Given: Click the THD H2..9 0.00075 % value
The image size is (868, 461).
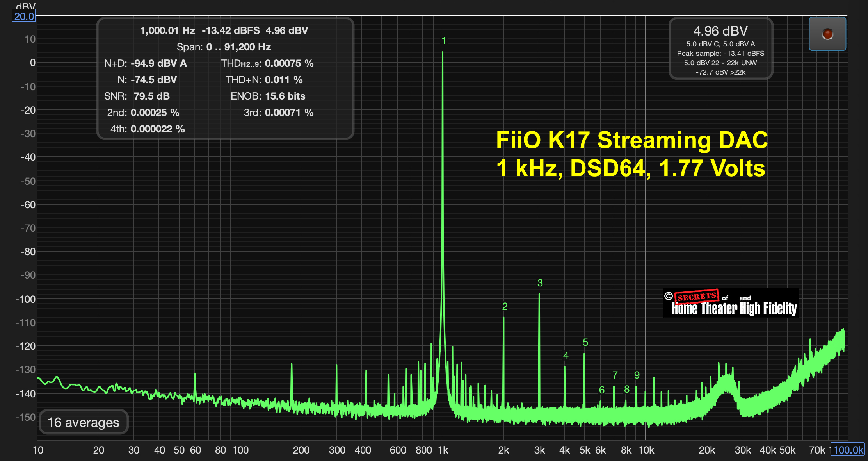Looking at the screenshot, I should point(289,63).
